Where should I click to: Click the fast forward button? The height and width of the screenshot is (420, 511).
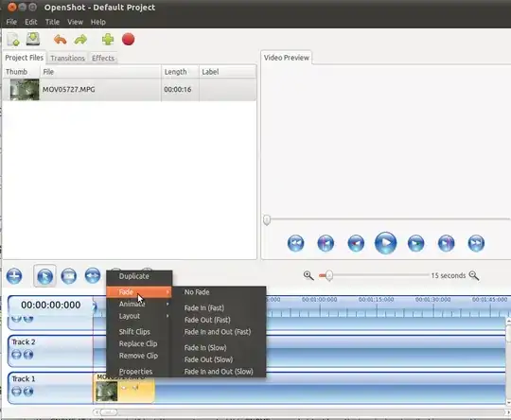(415, 243)
